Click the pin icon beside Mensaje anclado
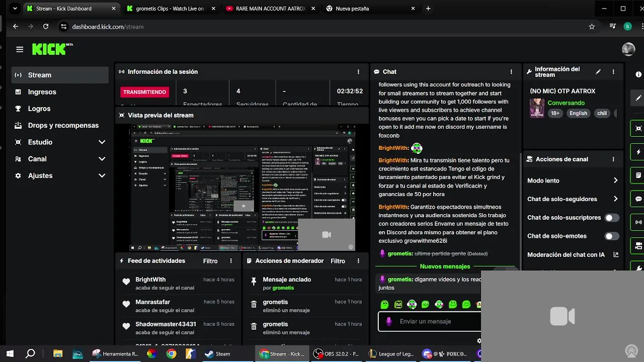644x362 pixels. (254, 282)
